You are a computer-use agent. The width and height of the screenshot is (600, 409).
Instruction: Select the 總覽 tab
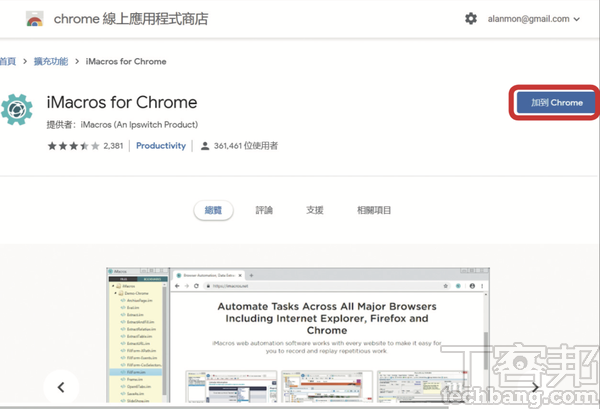[213, 210]
